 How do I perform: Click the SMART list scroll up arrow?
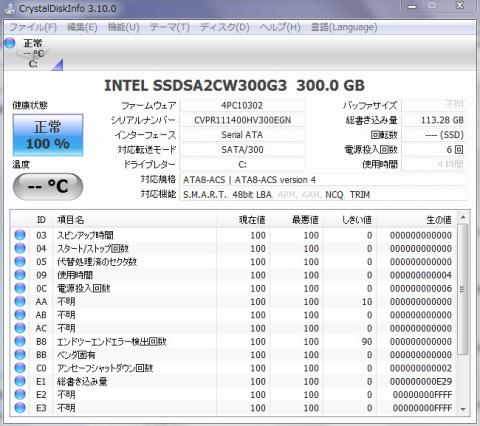(x=463, y=217)
